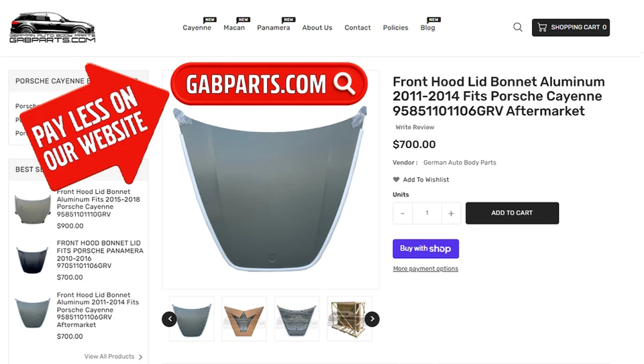Show previous product thumbnail arrow

click(169, 319)
